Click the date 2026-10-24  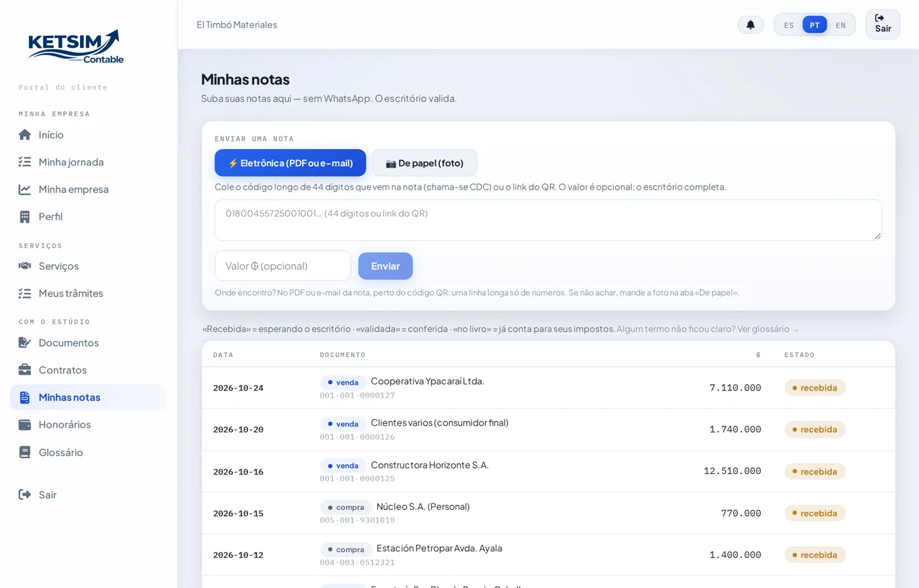238,388
